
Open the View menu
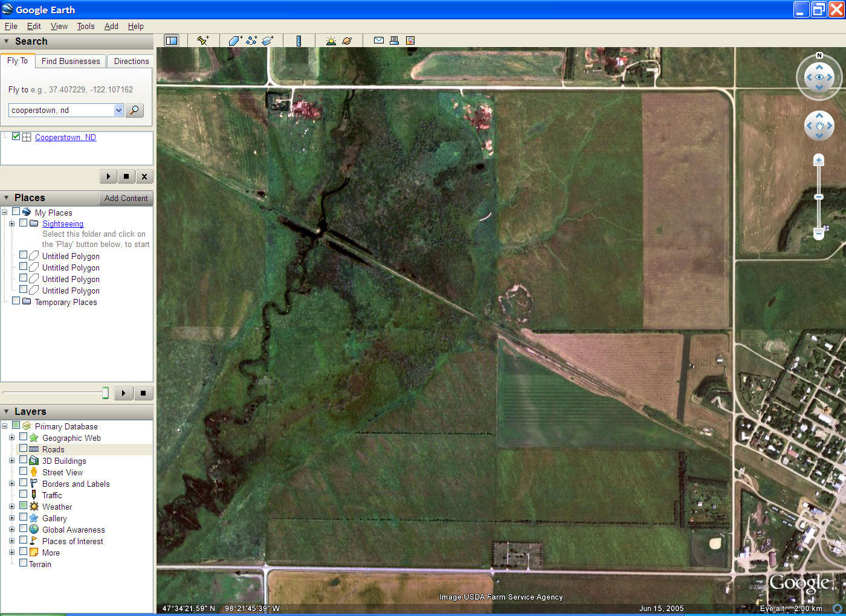pyautogui.click(x=59, y=26)
